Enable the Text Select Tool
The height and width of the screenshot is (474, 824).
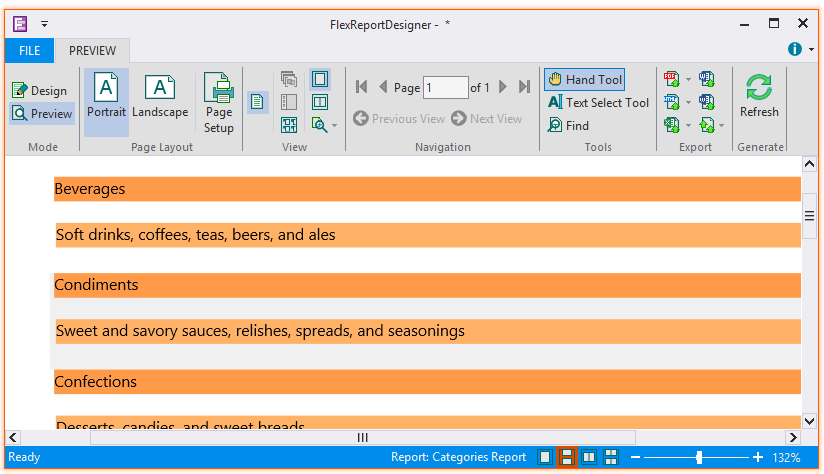click(x=598, y=103)
